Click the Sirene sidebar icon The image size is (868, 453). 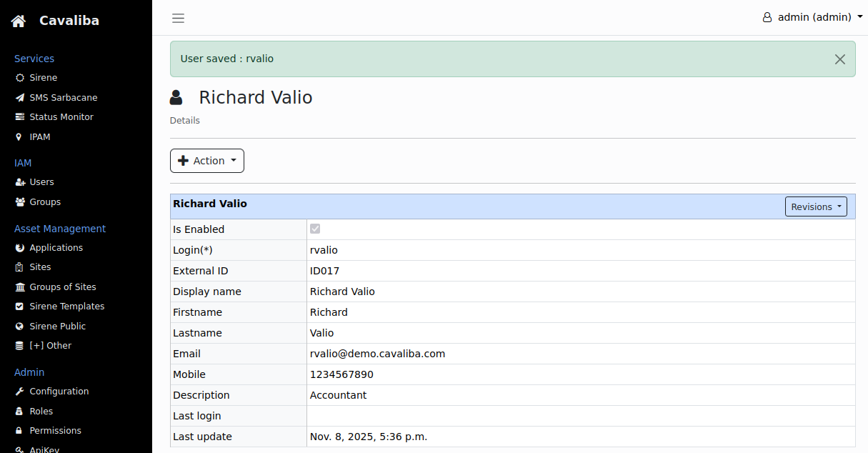[20, 78]
